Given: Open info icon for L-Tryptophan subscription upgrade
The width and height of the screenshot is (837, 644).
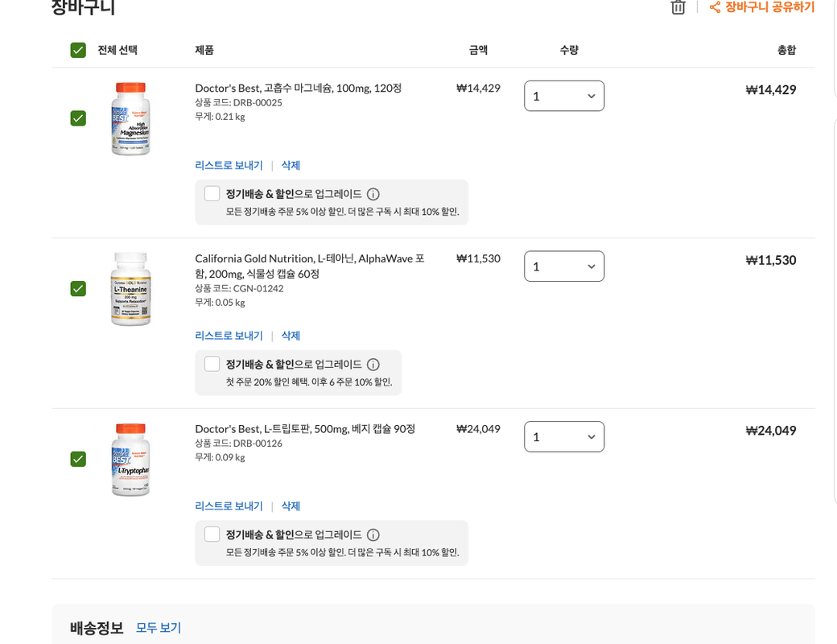Looking at the screenshot, I should [373, 535].
